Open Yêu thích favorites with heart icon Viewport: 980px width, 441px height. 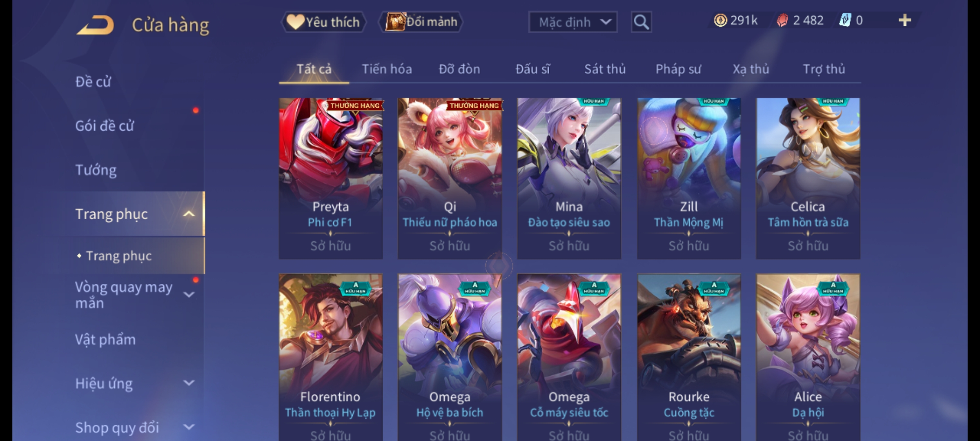tap(323, 22)
